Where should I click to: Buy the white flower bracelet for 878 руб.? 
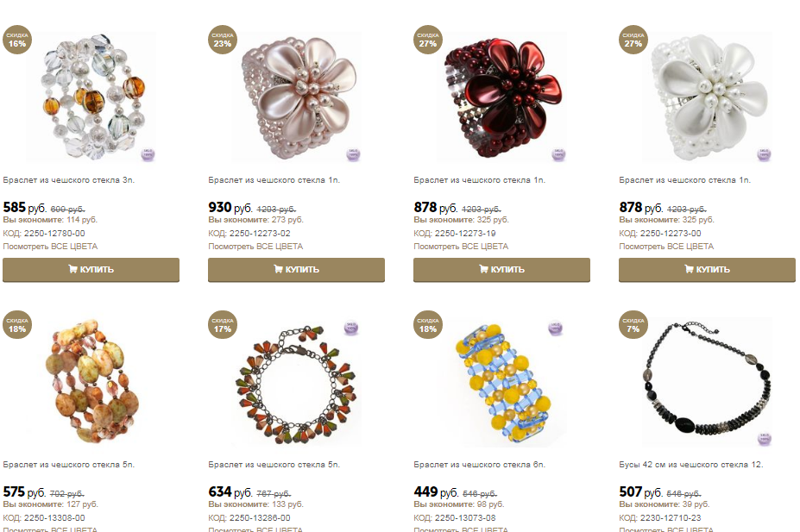pos(707,270)
